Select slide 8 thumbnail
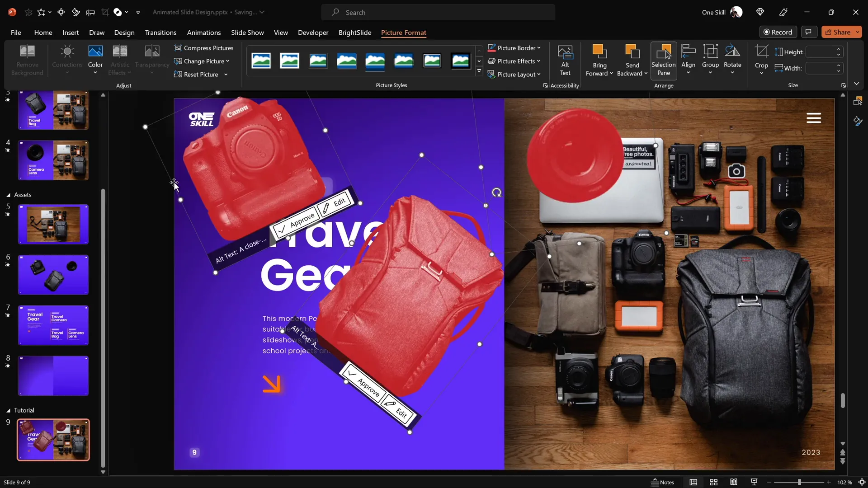 pyautogui.click(x=53, y=375)
